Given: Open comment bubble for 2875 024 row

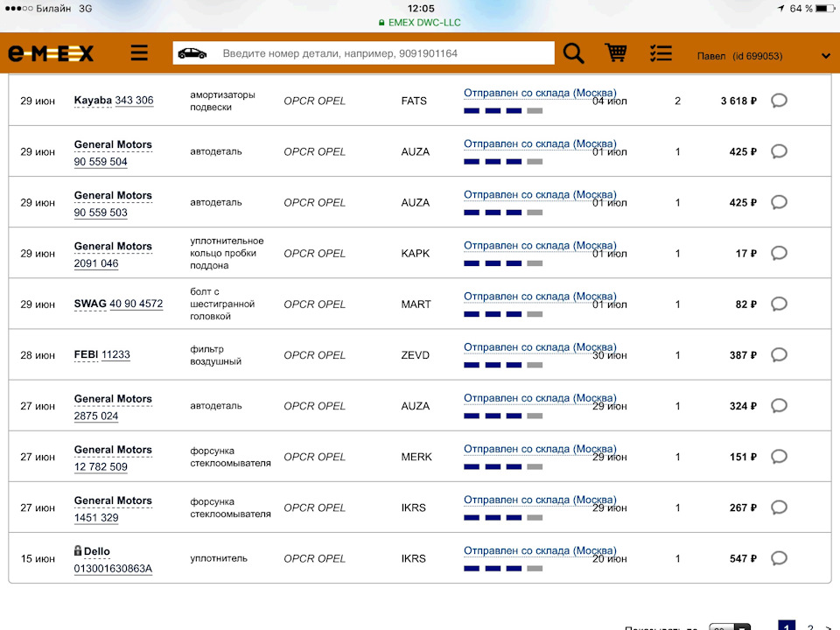Looking at the screenshot, I should 779,406.
